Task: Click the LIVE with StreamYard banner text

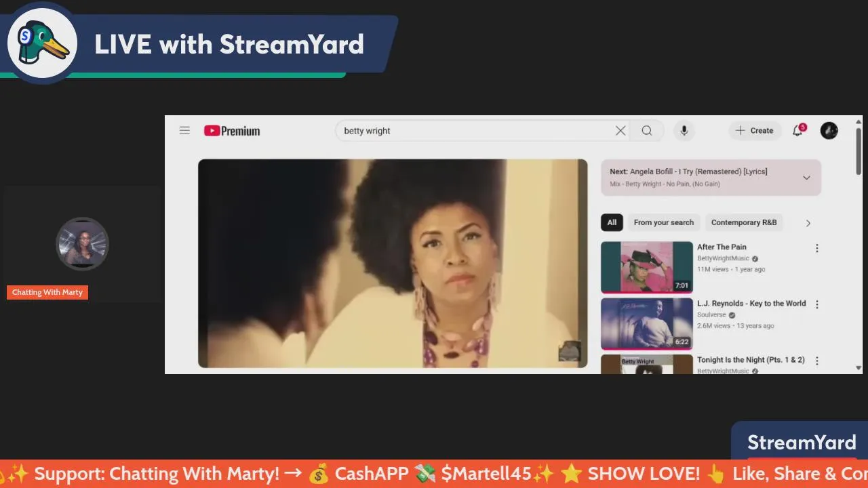Action: 229,45
